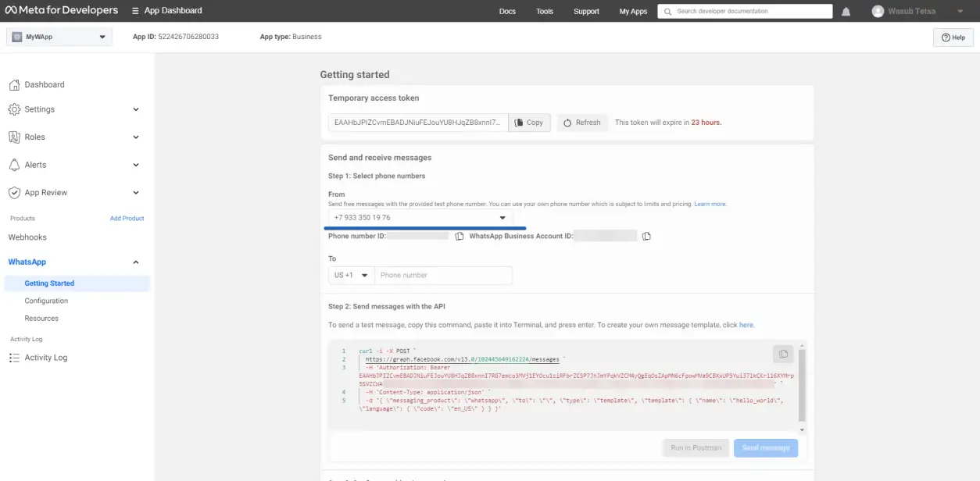Click the notifications bell icon
The image size is (980, 481).
[846, 12]
